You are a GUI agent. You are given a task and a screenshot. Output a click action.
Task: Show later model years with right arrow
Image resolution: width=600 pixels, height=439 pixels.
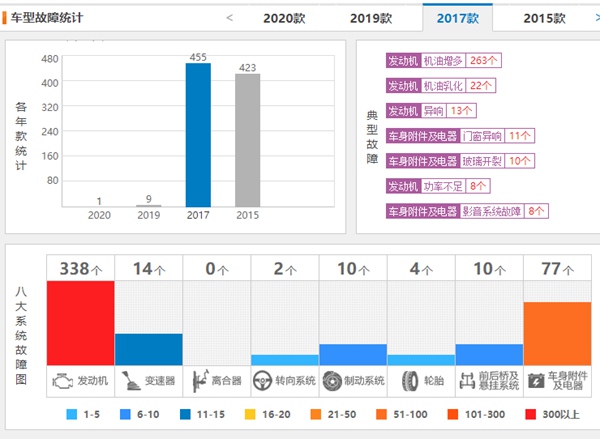point(587,17)
